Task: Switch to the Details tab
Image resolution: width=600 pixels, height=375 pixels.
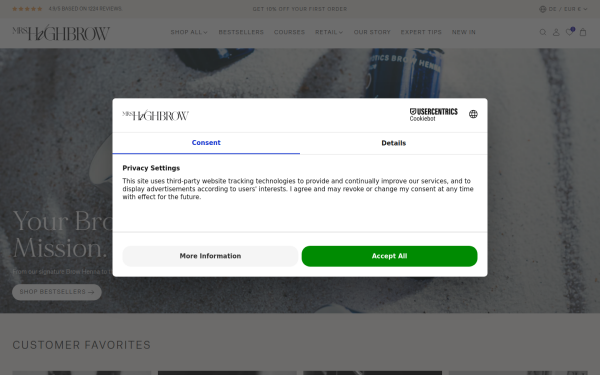Action: 393,143
